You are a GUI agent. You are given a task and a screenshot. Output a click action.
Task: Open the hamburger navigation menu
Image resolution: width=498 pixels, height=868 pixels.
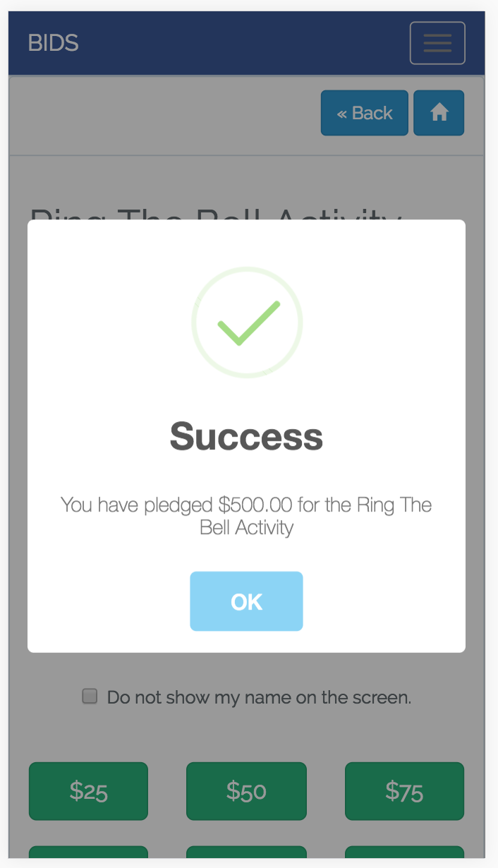437,43
